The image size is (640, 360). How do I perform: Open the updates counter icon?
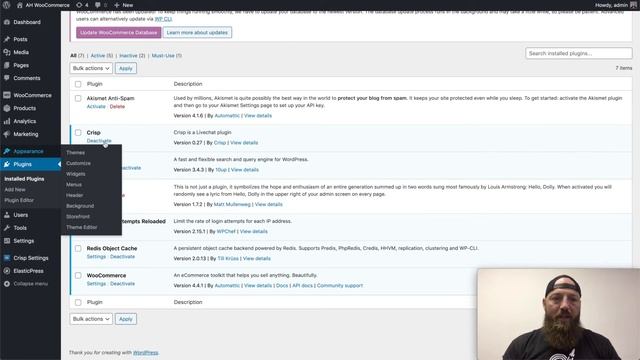point(79,5)
